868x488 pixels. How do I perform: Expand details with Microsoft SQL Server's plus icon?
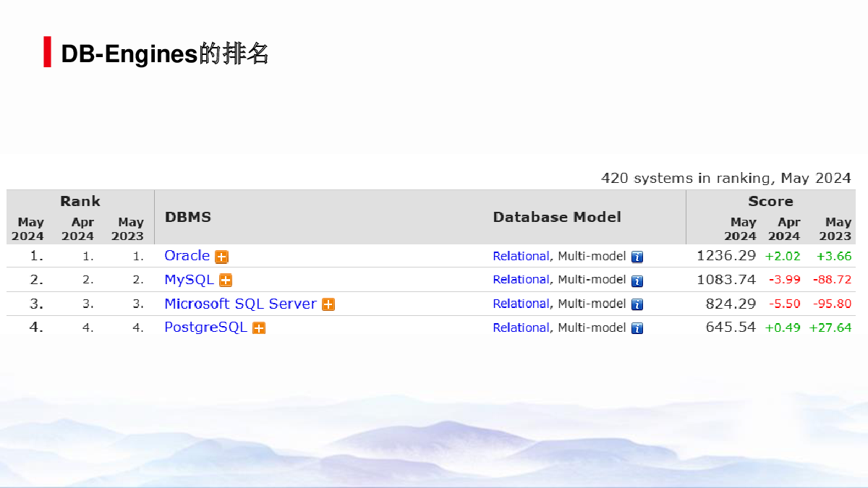[328, 304]
